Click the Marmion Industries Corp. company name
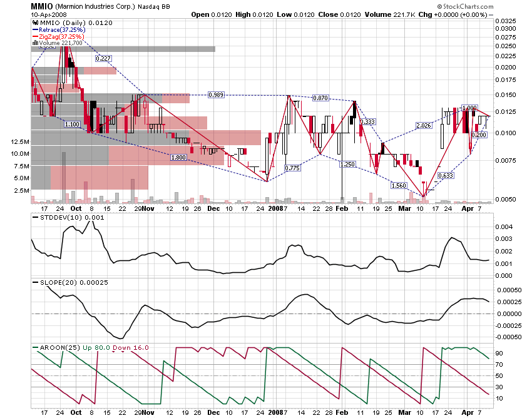Viewport: 532px width, 418px height. 95,6
